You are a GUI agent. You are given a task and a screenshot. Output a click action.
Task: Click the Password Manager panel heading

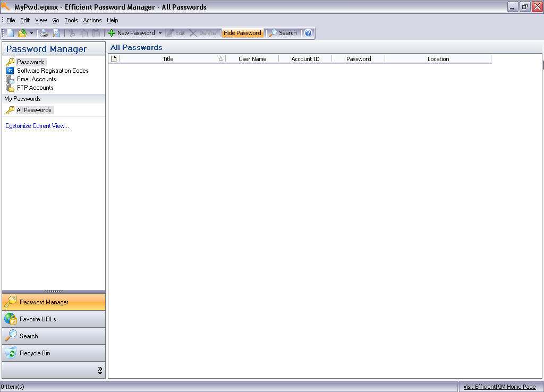[x=47, y=49]
